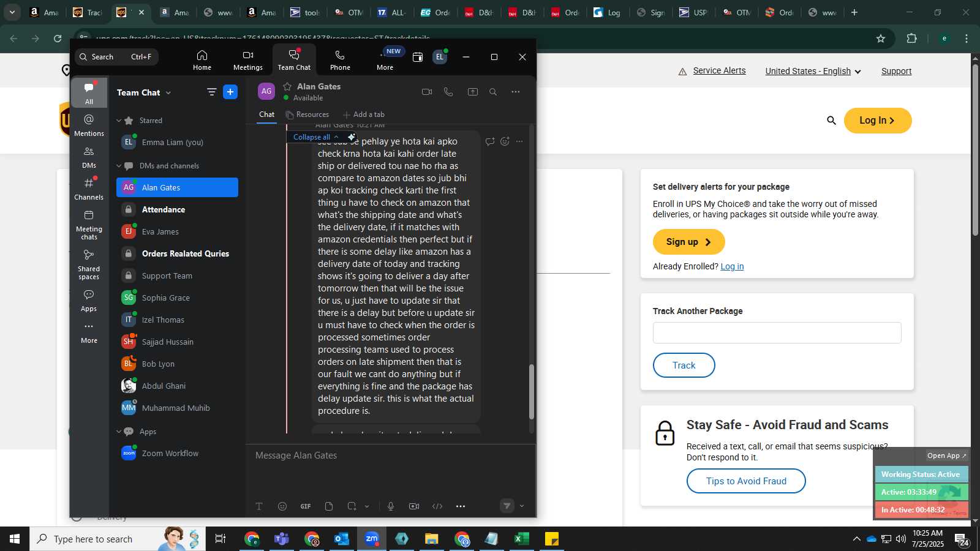Open More options in the Zoom sidebar
980x551 pixels.
point(89,332)
